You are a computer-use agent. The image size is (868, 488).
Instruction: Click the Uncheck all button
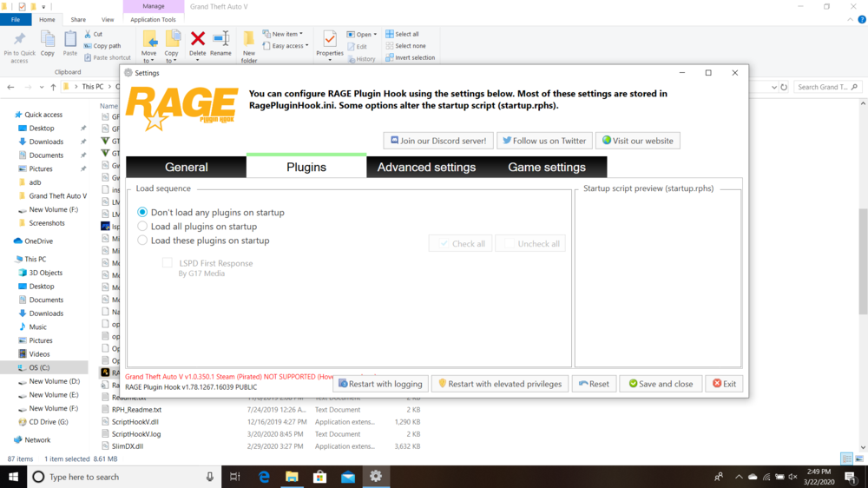click(530, 244)
